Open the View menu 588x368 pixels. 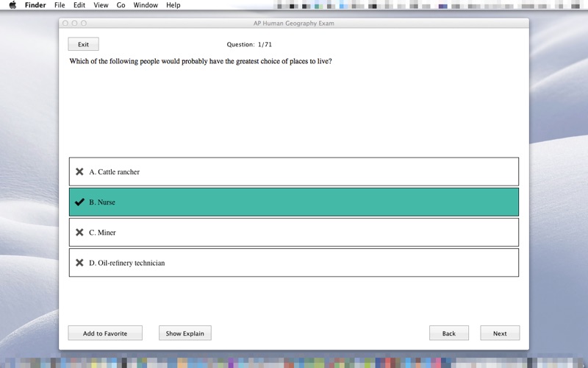click(x=101, y=5)
